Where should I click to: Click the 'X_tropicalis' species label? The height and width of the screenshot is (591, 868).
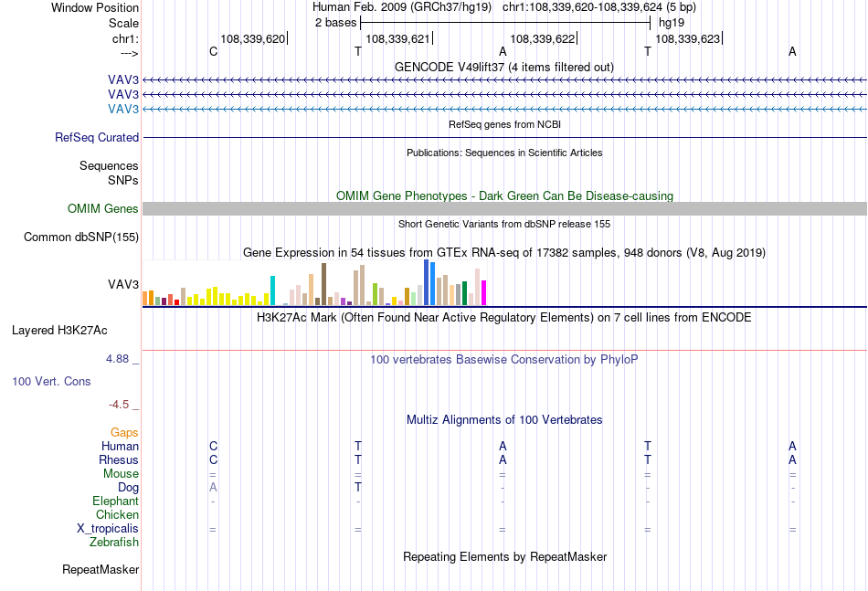(108, 529)
